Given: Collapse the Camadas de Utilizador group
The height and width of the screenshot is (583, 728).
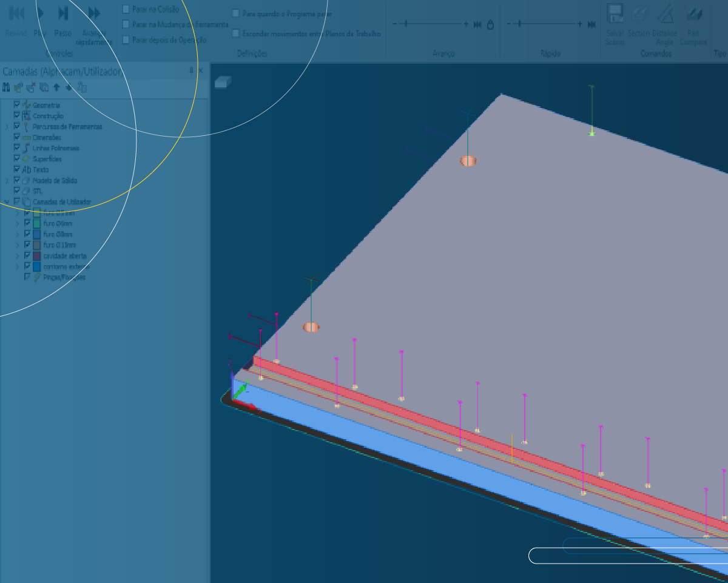Looking at the screenshot, I should (x=7, y=201).
